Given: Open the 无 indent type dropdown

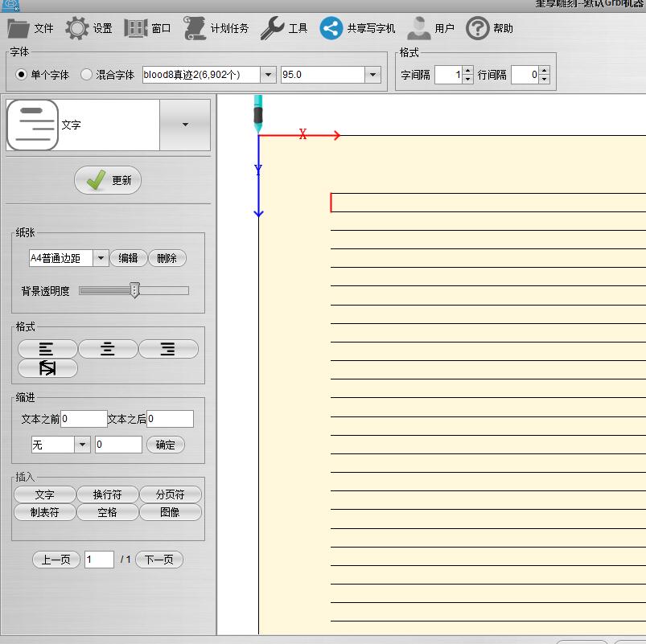Looking at the screenshot, I should (82, 445).
